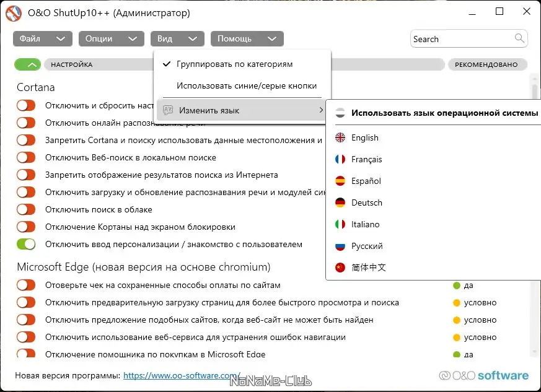Open the Помощь dropdown

coord(247,38)
